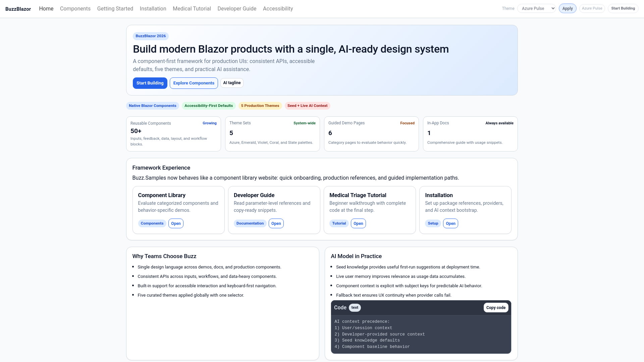644x362 pixels.
Task: Click the In-App Docs stat card
Action: [470, 134]
